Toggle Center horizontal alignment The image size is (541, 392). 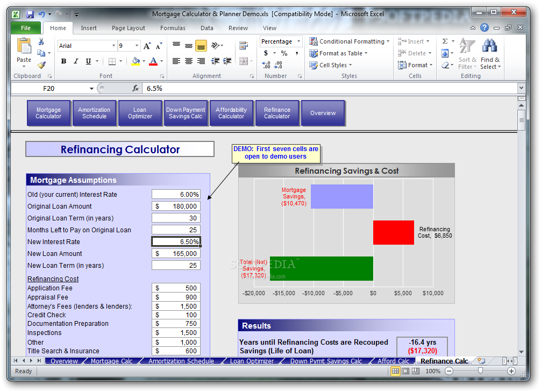coord(189,61)
